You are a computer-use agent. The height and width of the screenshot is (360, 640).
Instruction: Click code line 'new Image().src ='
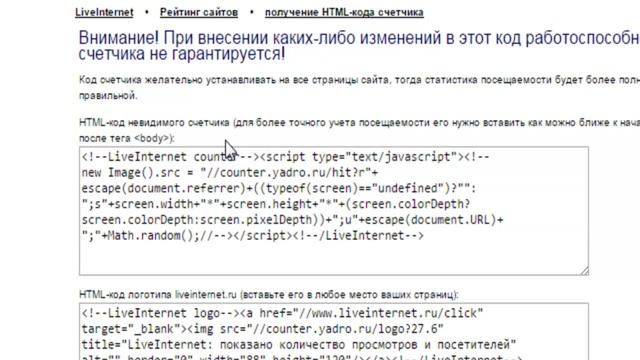138,173
